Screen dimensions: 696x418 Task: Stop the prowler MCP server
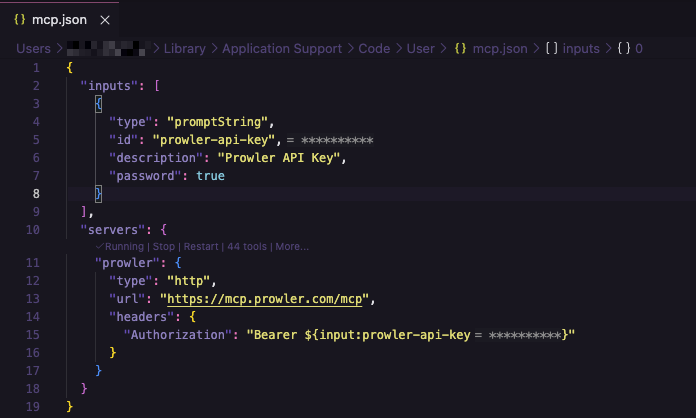pos(164,247)
